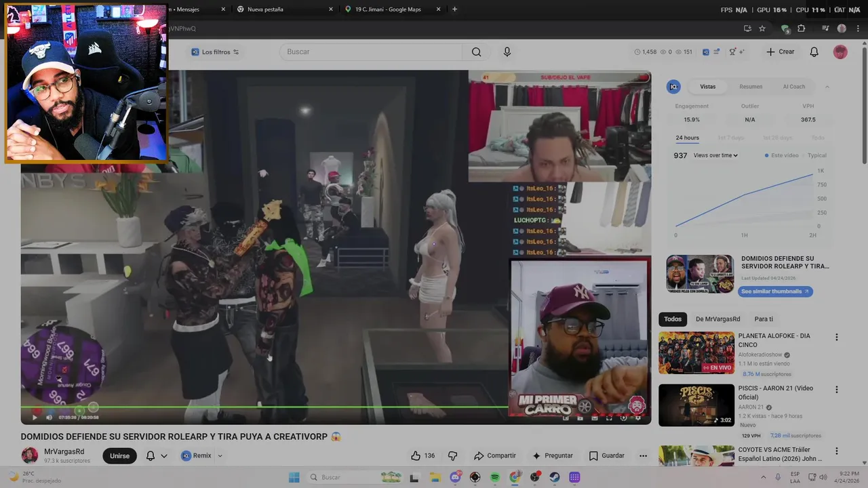Screen dimensions: 868x488
Task: Click the MrVargasRd channel name
Action: 64,451
